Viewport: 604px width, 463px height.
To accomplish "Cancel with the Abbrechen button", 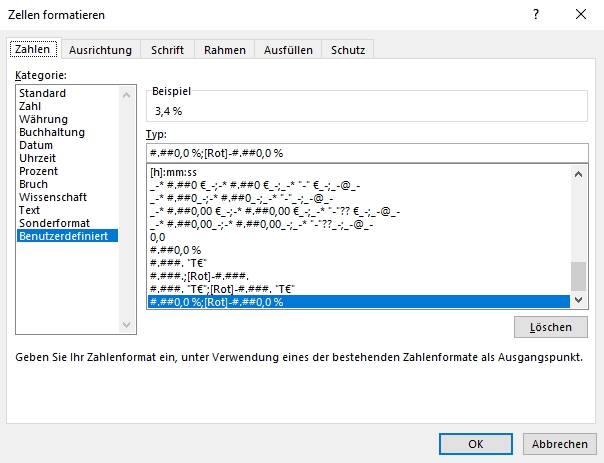I will [560, 444].
